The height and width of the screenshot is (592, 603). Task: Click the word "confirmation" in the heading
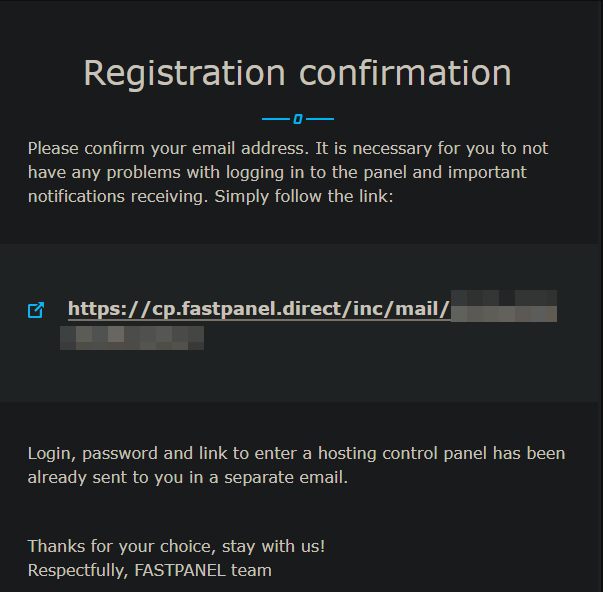click(405, 72)
